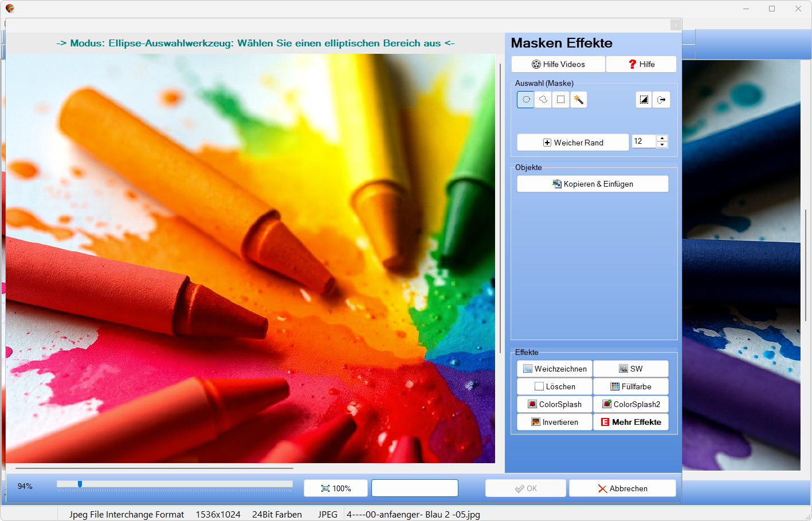Click Abbrechen to cancel
This screenshot has height=521, width=812.
pos(622,488)
